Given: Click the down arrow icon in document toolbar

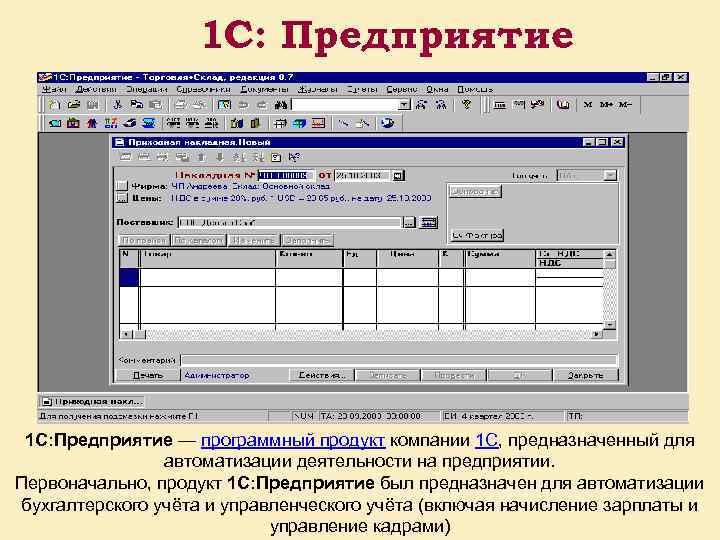Looking at the screenshot, I should [x=220, y=158].
